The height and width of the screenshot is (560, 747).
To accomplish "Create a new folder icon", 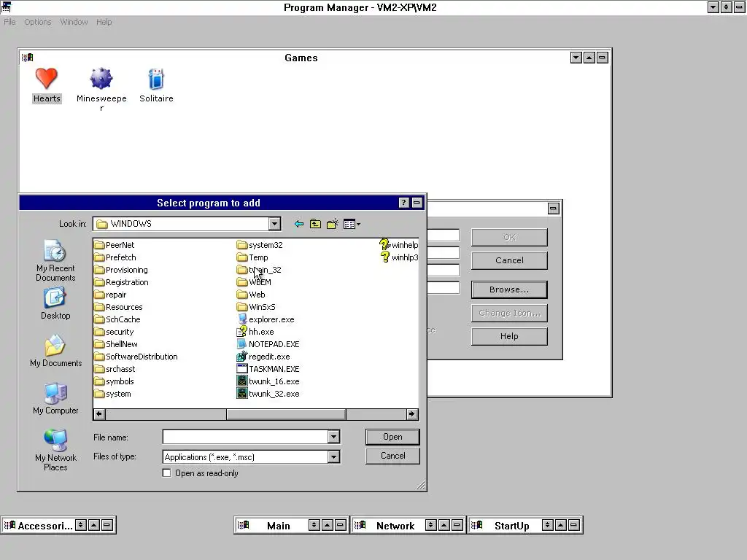I will coord(333,224).
